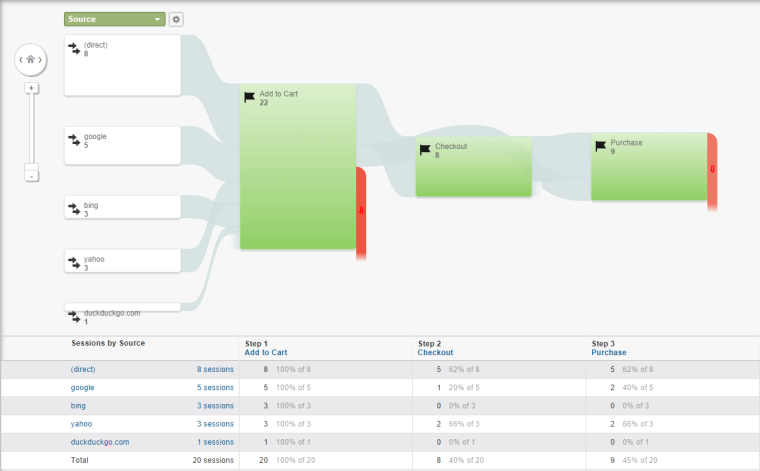Click the Purchase flag icon in flow
Viewport: 760px width, 471px height.
601,147
